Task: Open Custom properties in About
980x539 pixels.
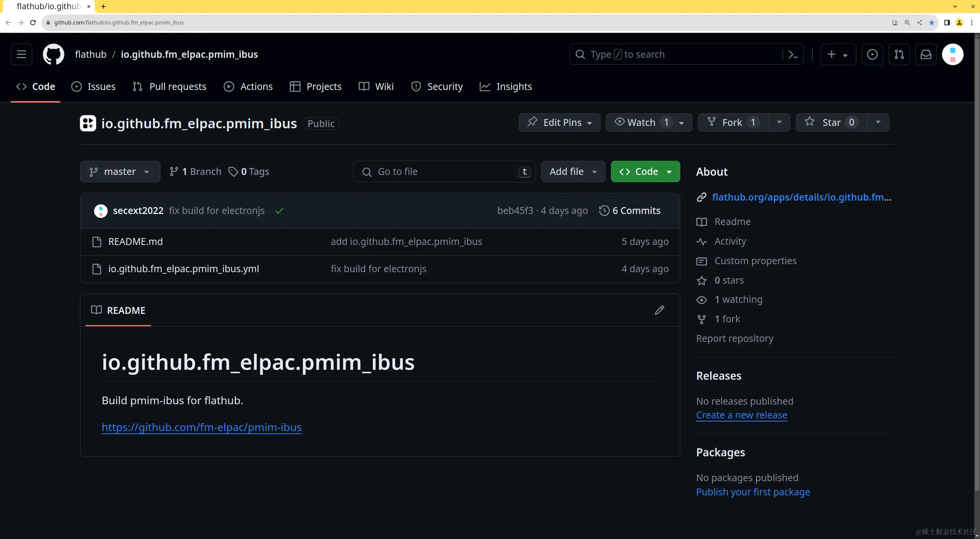Action: pos(755,261)
